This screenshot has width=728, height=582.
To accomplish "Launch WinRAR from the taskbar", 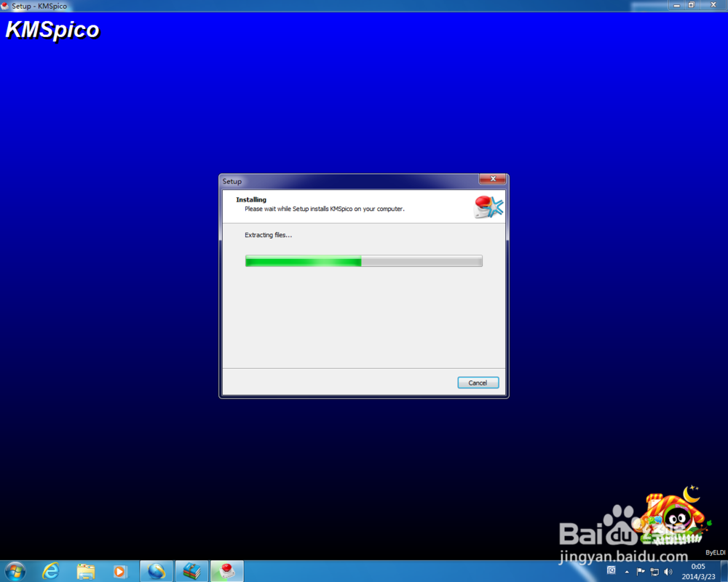I will tap(191, 572).
